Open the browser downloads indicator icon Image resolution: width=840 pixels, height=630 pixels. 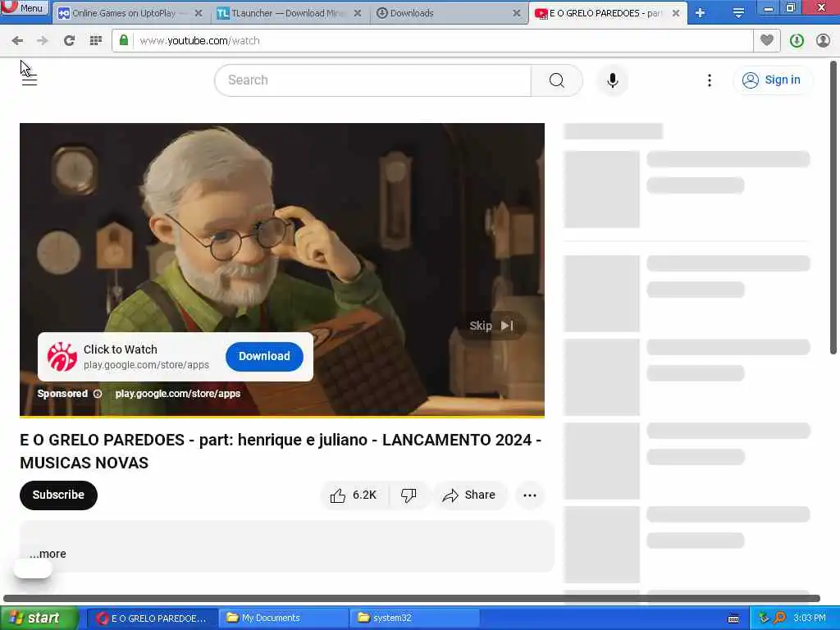pyautogui.click(x=797, y=41)
